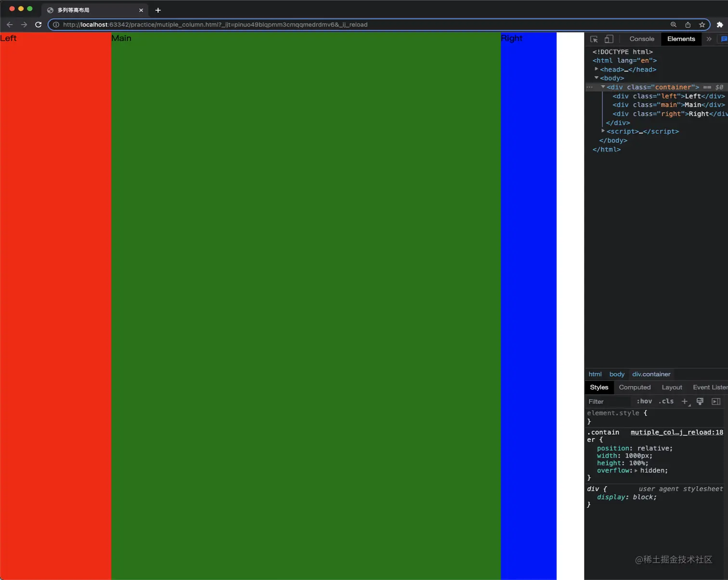This screenshot has width=728, height=580.
Task: Add a new style rule with the plus icon
Action: [685, 401]
